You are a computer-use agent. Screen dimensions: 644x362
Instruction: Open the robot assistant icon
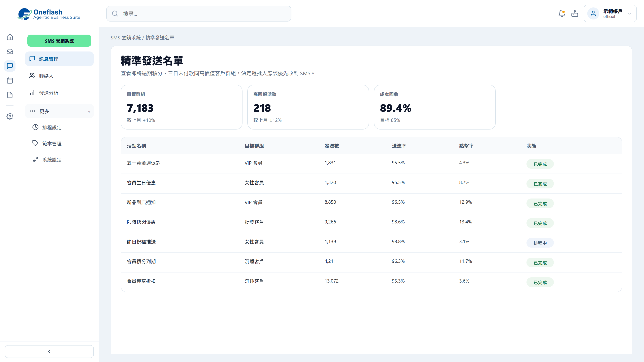click(575, 13)
